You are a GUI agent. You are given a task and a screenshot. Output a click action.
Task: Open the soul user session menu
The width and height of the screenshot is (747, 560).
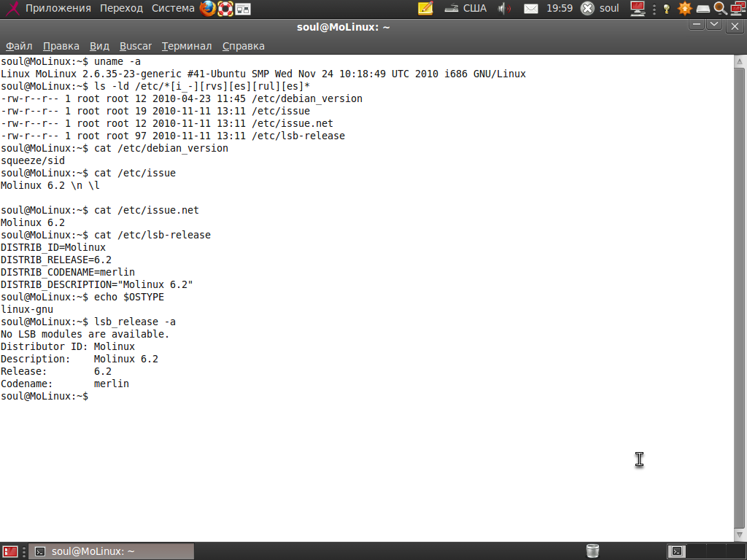(600, 9)
